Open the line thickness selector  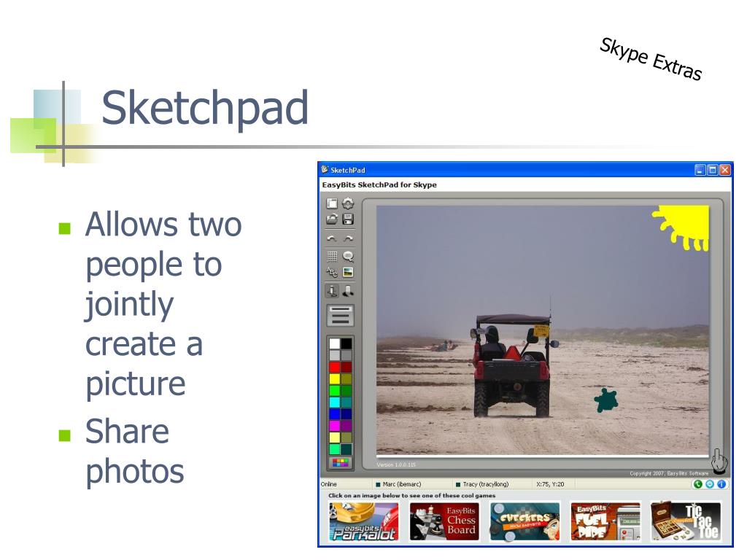[340, 316]
